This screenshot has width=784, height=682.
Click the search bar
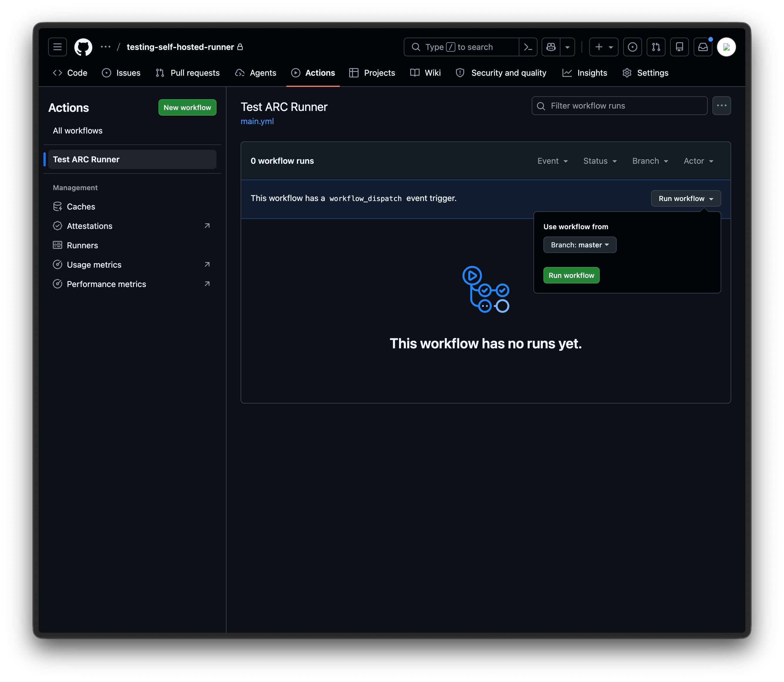pyautogui.click(x=461, y=47)
